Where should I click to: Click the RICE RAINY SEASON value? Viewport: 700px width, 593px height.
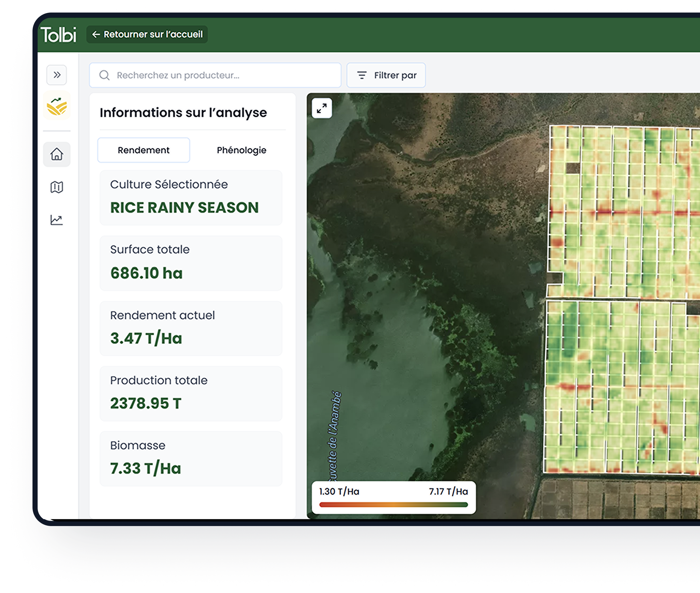point(185,207)
